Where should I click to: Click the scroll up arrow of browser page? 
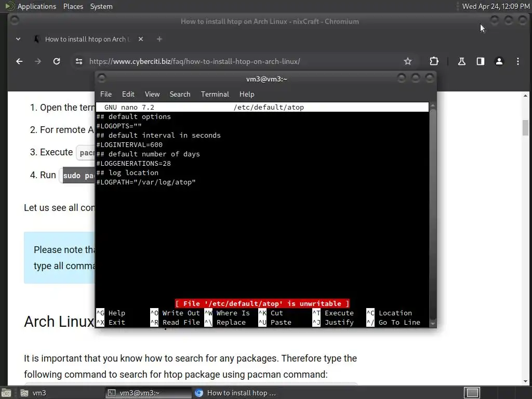(x=525, y=96)
